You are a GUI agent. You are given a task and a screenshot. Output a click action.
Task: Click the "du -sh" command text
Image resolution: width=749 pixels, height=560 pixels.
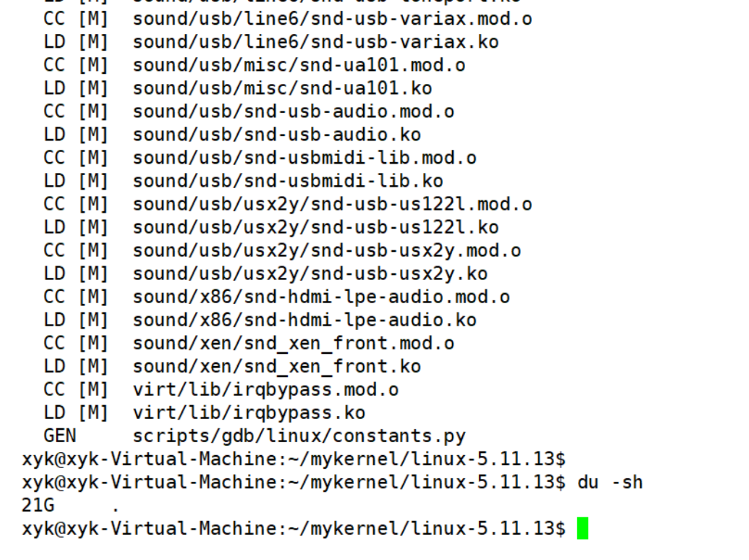610,482
